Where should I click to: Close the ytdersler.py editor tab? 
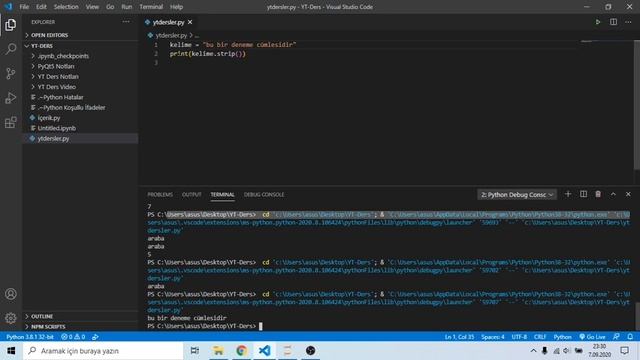click(x=190, y=22)
